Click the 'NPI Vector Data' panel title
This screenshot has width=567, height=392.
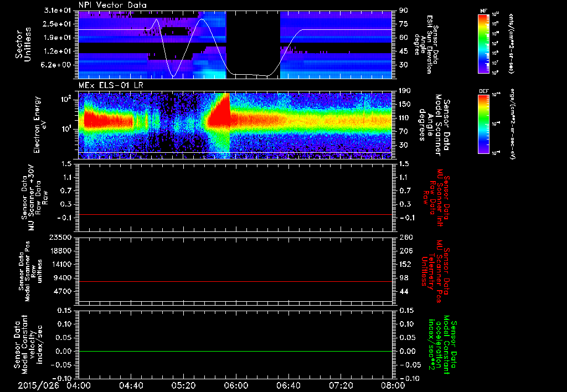112,5
